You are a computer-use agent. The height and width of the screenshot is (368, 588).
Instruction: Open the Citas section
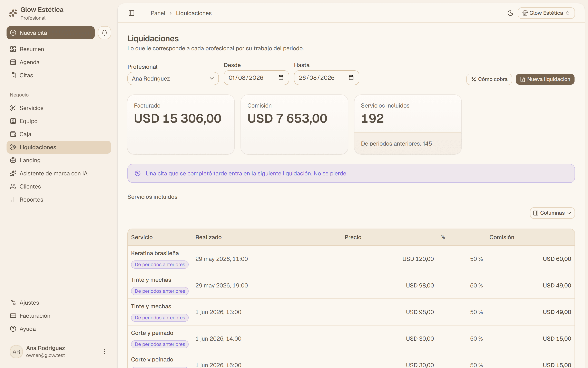coord(59,75)
